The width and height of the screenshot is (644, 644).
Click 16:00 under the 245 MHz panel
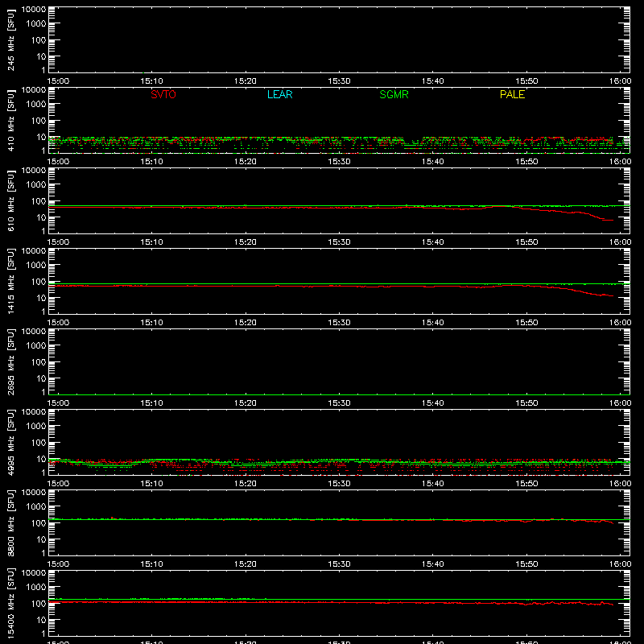click(620, 81)
